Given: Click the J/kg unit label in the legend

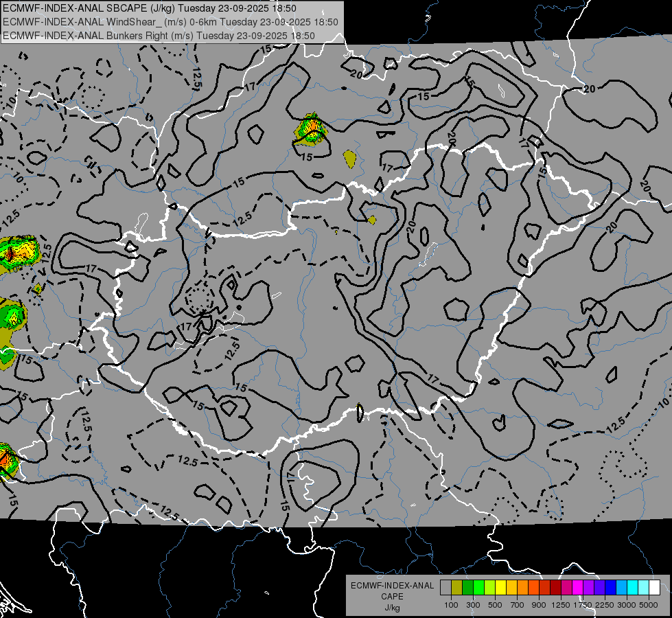Looking at the screenshot, I should coord(392,608).
